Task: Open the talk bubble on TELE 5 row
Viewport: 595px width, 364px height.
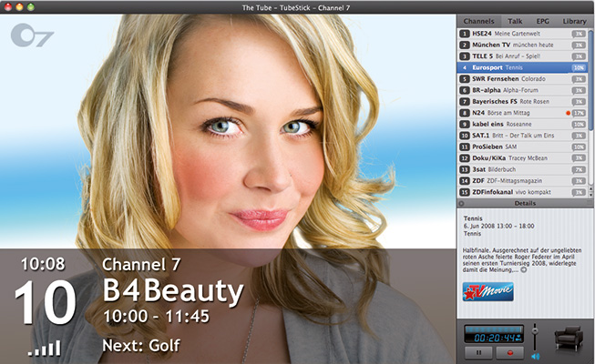Action: pos(579,56)
